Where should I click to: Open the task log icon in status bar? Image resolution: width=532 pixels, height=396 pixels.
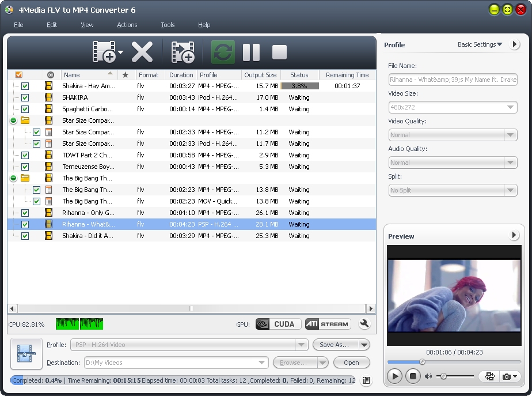point(366,380)
